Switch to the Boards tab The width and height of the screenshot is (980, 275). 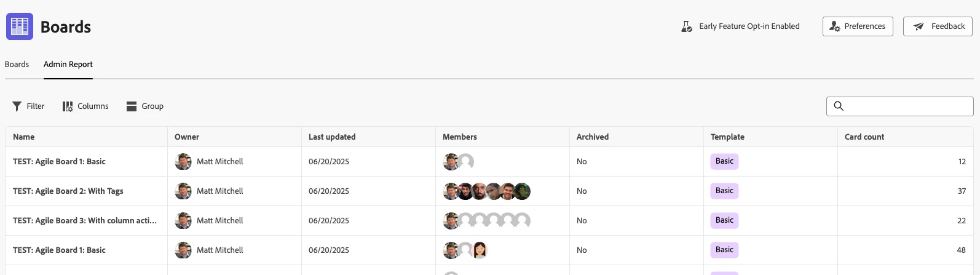17,65
